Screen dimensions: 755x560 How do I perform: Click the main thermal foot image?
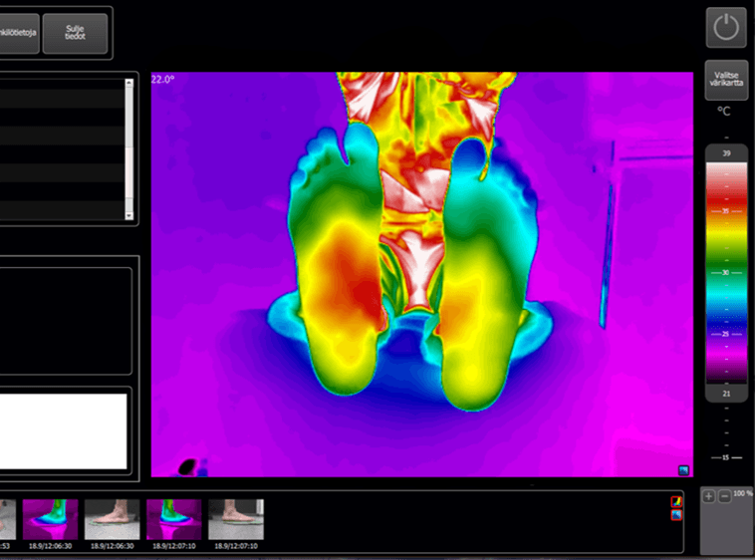click(421, 274)
